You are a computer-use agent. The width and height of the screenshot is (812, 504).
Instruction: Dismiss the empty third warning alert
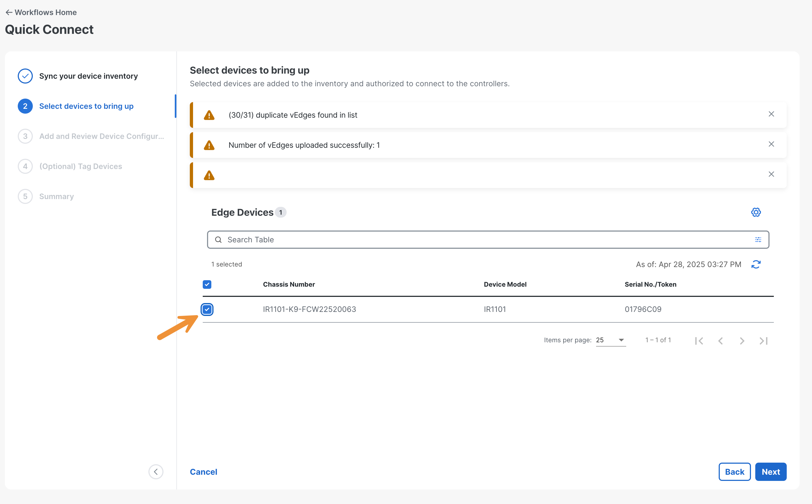[x=771, y=174]
